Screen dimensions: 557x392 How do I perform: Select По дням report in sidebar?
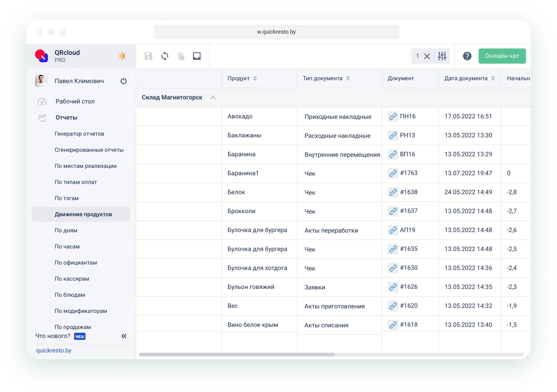[x=66, y=230]
